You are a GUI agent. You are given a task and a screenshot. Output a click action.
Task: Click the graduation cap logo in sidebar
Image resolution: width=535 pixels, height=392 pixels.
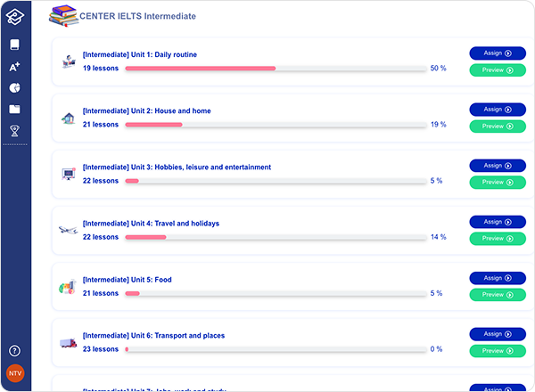tap(15, 16)
